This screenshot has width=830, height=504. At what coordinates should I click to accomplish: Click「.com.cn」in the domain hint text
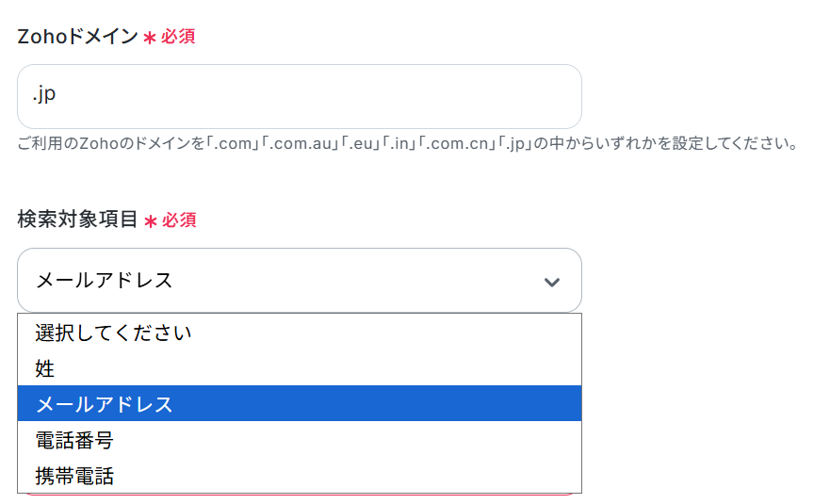pyautogui.click(x=458, y=146)
